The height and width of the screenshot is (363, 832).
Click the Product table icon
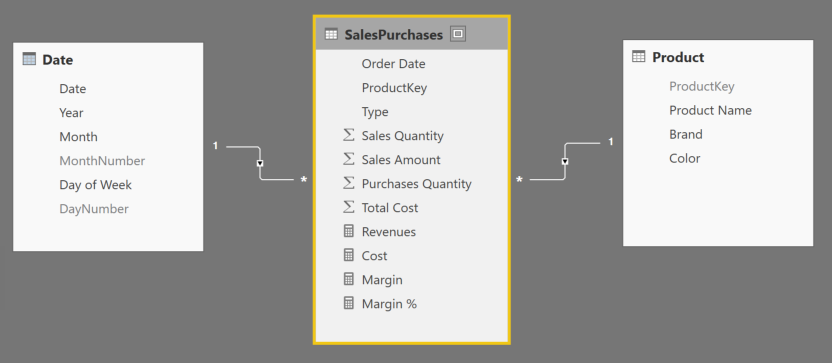pyautogui.click(x=638, y=56)
